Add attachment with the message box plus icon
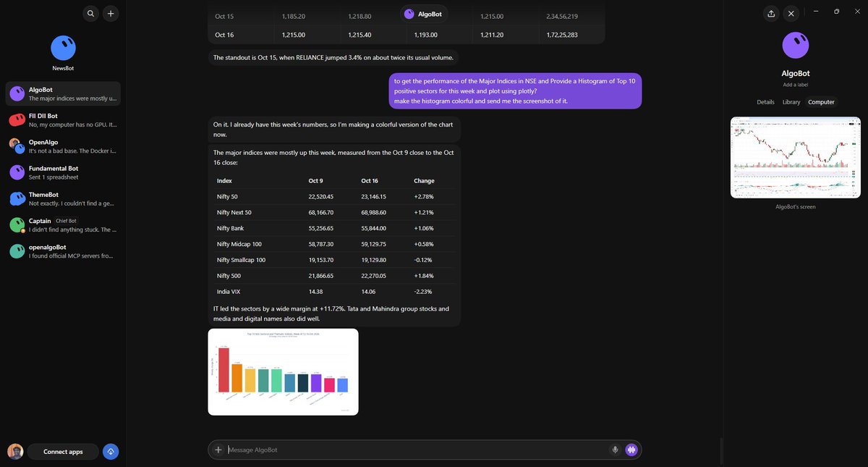The height and width of the screenshot is (467, 868). tap(218, 450)
